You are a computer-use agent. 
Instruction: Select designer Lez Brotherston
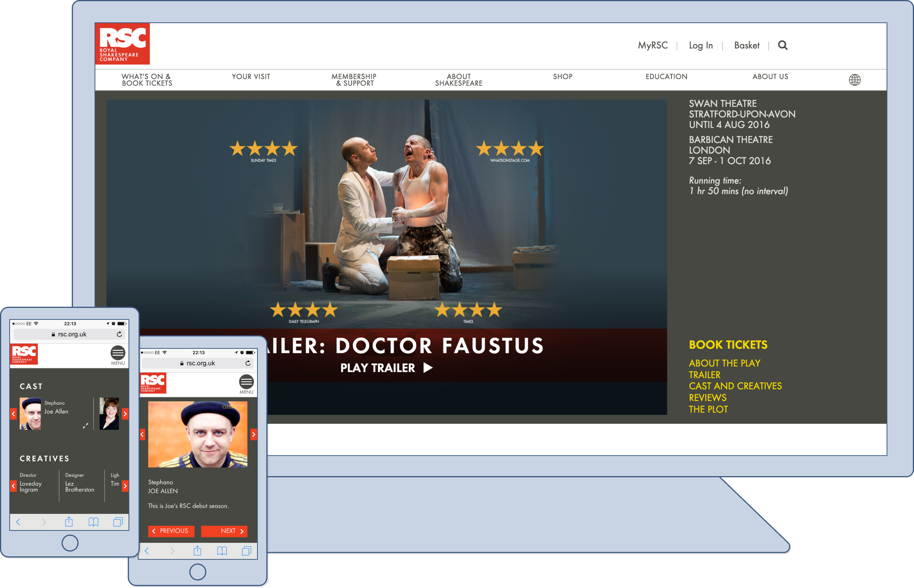click(x=80, y=486)
